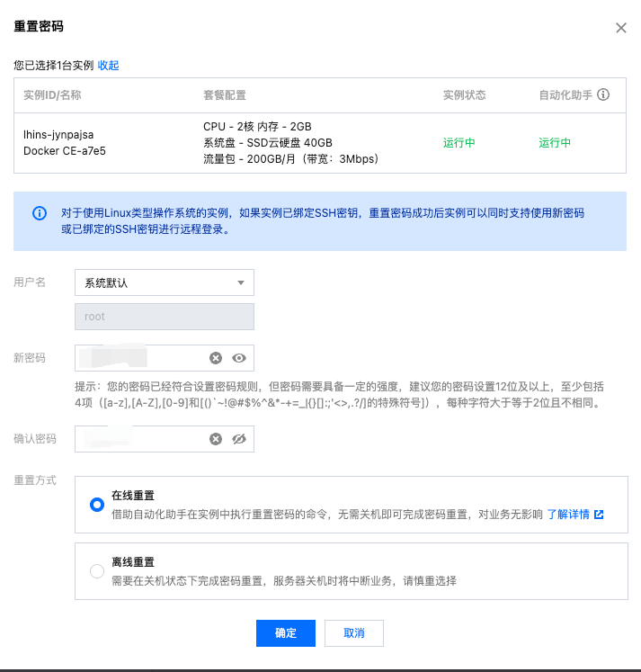Click the instance ID lhins-jynpajsa
The width and height of the screenshot is (641, 672).
[58, 134]
